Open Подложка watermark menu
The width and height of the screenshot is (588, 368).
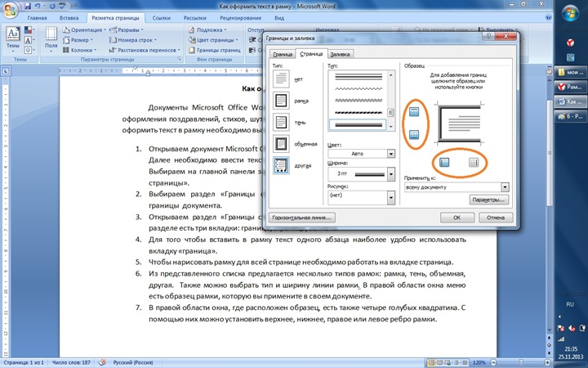[x=207, y=29]
